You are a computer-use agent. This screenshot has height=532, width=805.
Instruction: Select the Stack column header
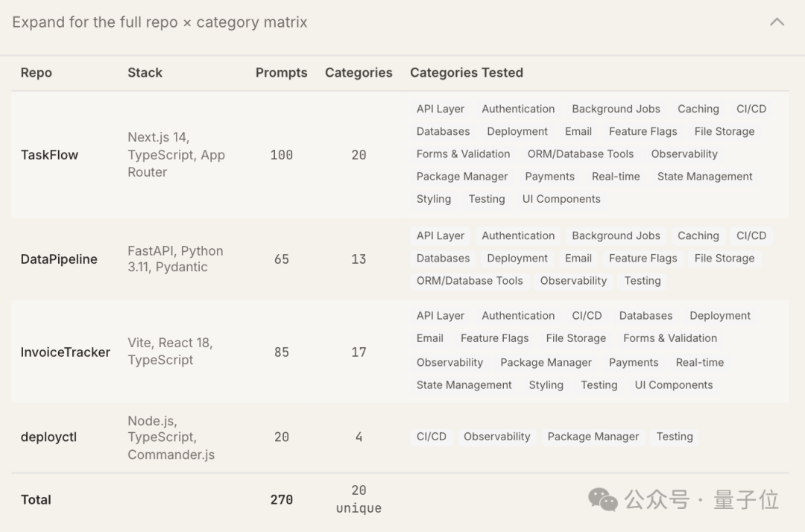tap(145, 72)
